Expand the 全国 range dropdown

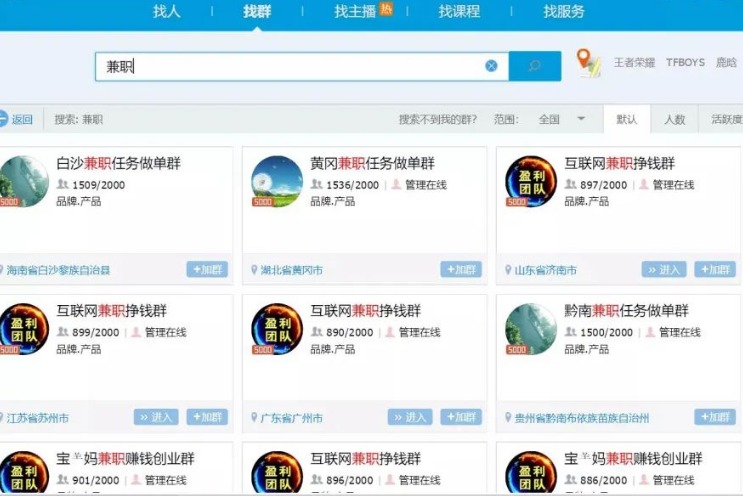click(581, 119)
